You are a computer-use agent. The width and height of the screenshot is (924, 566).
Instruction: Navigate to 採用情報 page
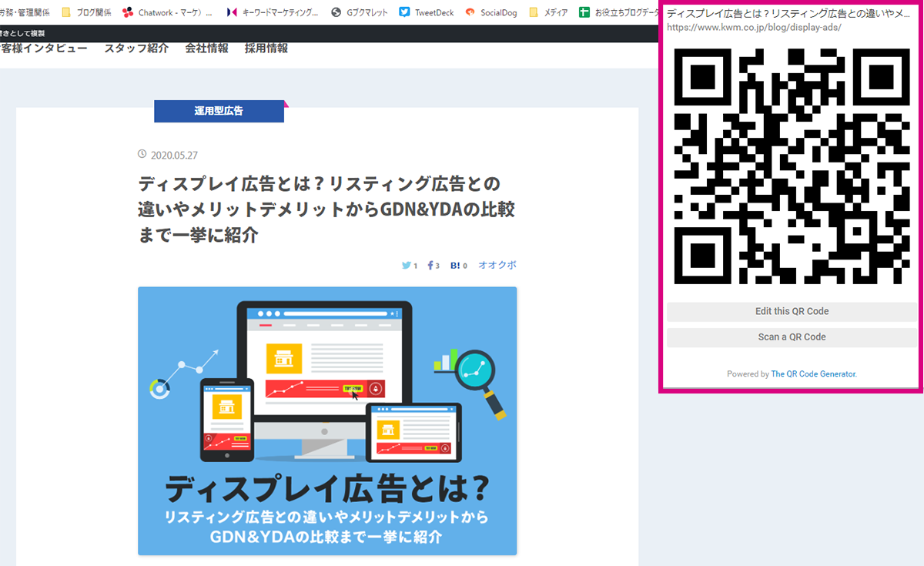tap(266, 48)
